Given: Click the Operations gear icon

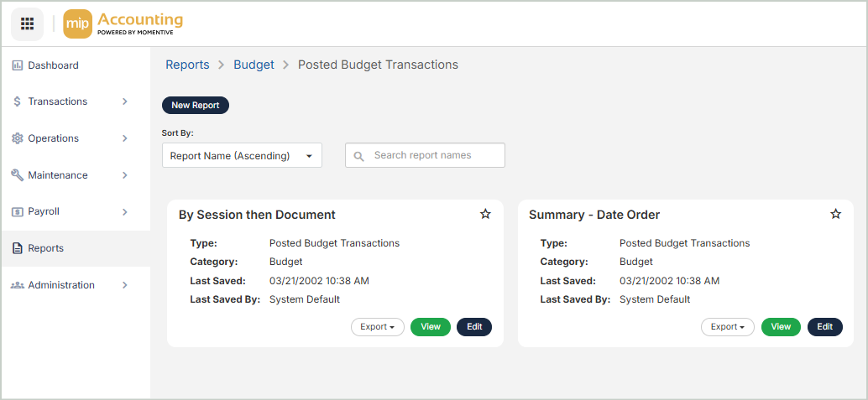Looking at the screenshot, I should pyautogui.click(x=17, y=138).
